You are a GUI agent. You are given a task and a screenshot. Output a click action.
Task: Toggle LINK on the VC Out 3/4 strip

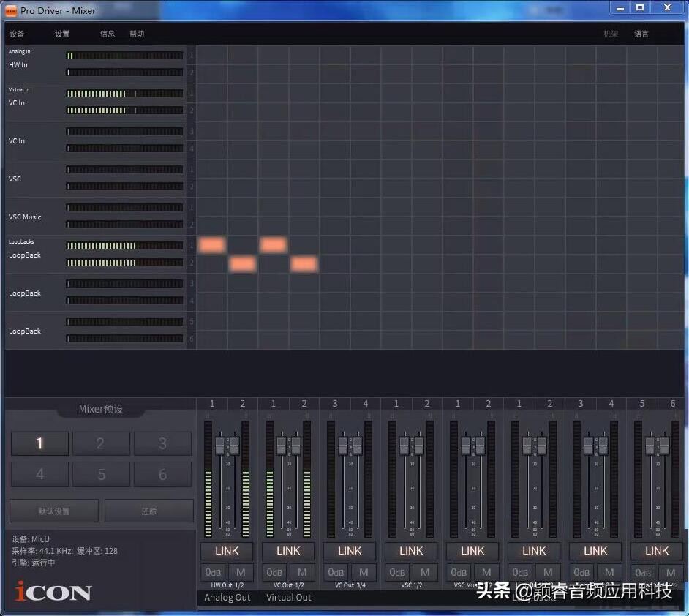click(350, 551)
